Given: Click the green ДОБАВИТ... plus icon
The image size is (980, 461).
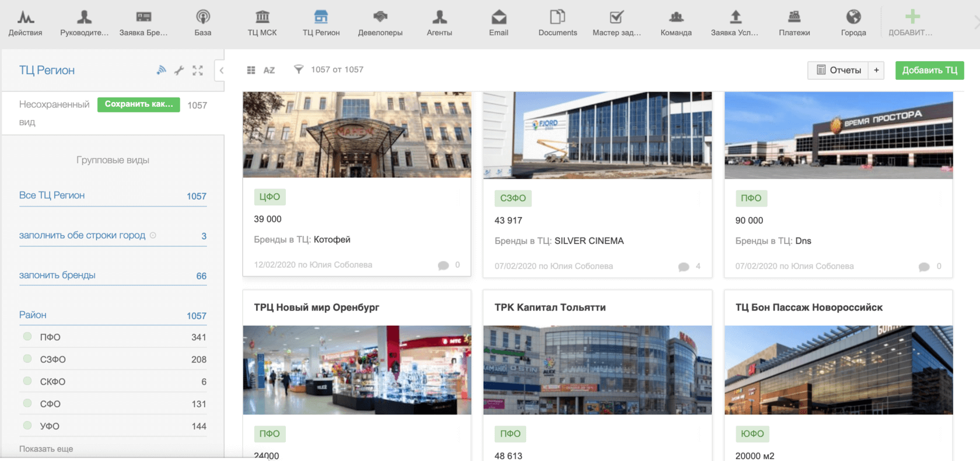Looking at the screenshot, I should [913, 17].
